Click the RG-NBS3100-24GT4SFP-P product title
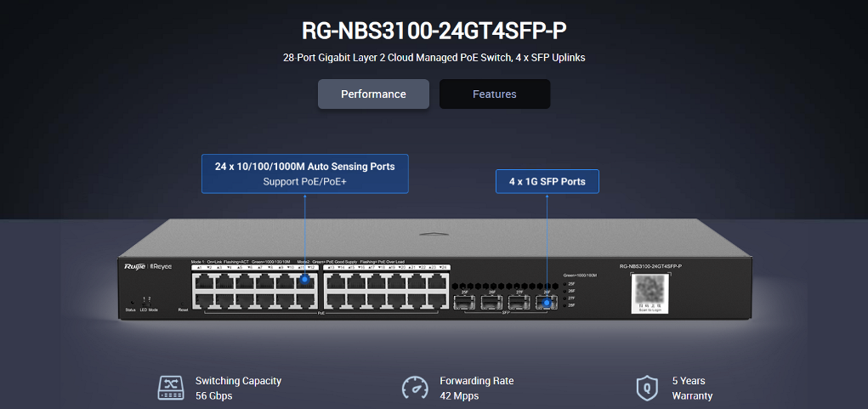 [x=434, y=31]
